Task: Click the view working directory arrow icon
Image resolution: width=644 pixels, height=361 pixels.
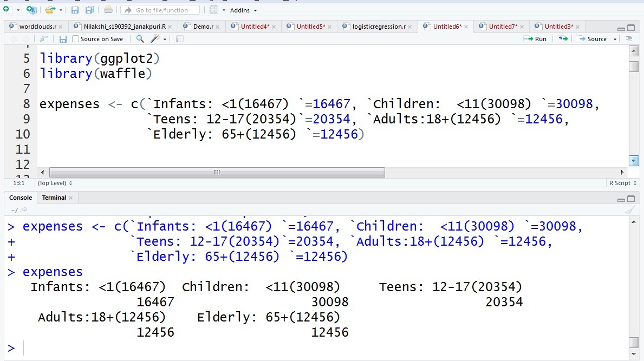Action: (24, 209)
